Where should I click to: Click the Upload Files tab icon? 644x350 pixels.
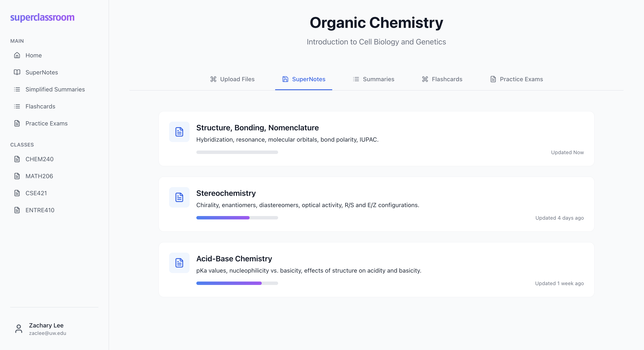[213, 79]
